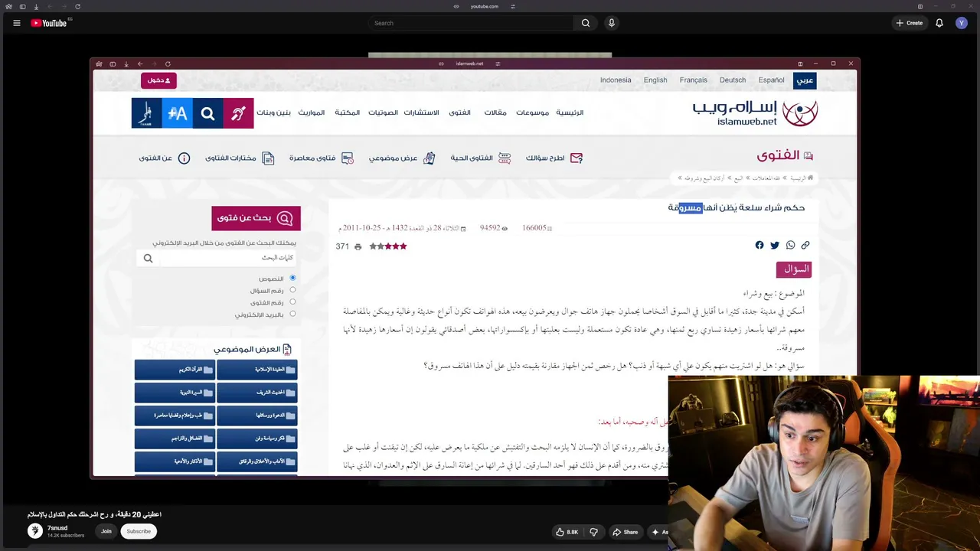Select the عربي language button

point(805,80)
